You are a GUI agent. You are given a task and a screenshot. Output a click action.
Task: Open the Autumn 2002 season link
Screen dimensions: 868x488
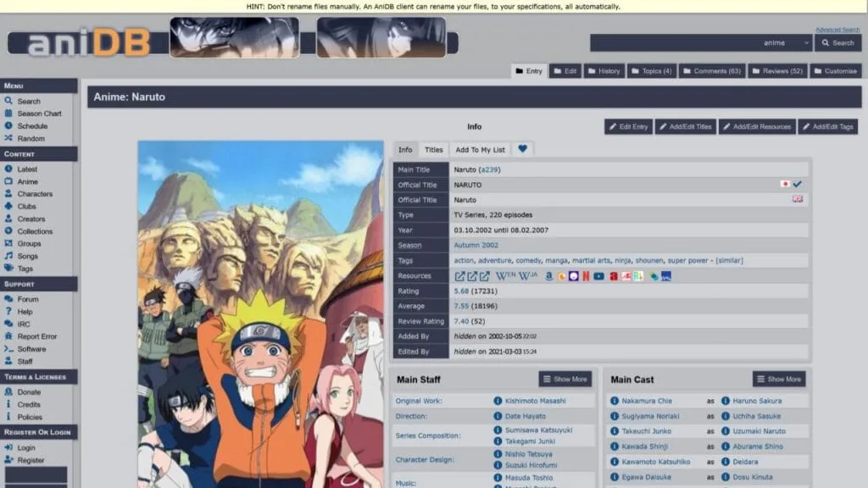(476, 245)
